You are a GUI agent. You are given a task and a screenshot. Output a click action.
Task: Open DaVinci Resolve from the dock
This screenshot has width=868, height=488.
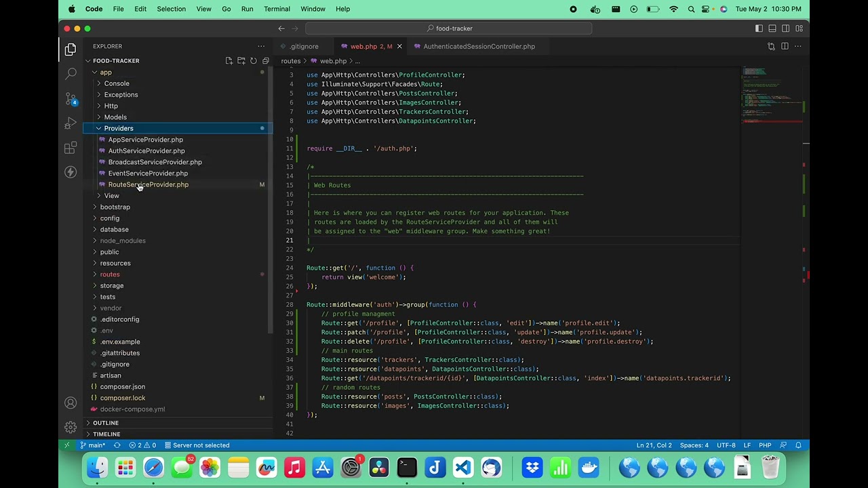point(379,468)
